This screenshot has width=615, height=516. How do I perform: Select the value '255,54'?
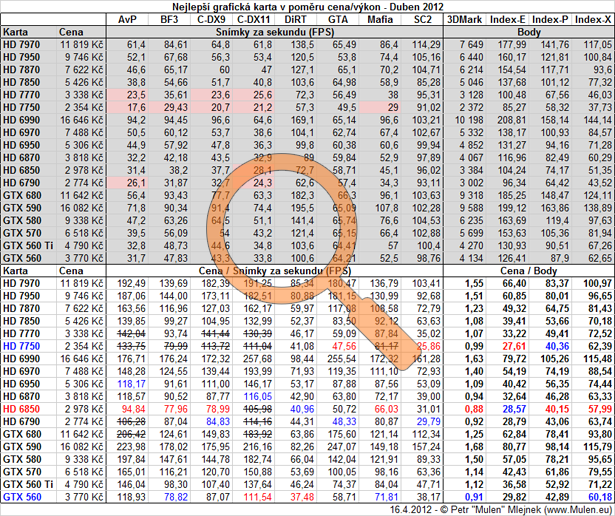(342, 359)
